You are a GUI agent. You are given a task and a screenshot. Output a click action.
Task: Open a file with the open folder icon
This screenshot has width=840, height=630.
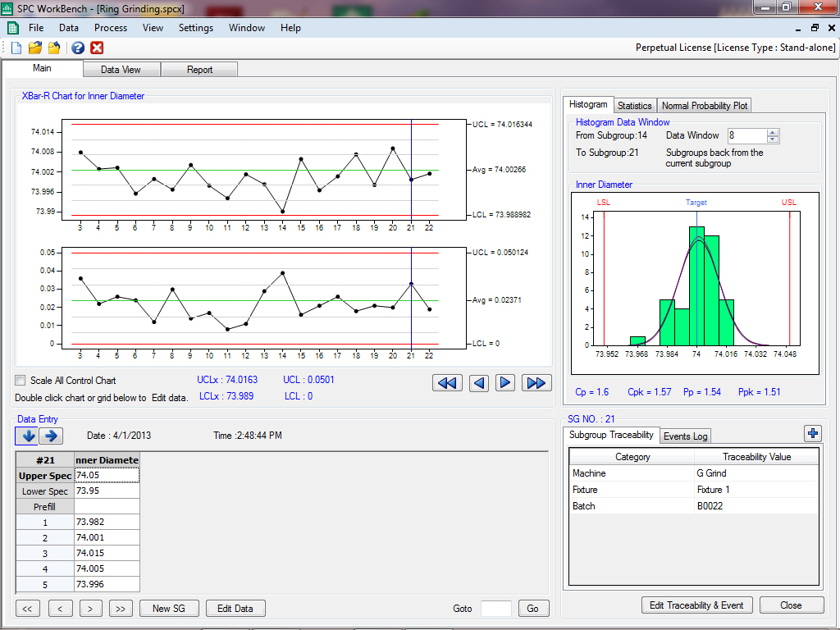pyautogui.click(x=34, y=48)
